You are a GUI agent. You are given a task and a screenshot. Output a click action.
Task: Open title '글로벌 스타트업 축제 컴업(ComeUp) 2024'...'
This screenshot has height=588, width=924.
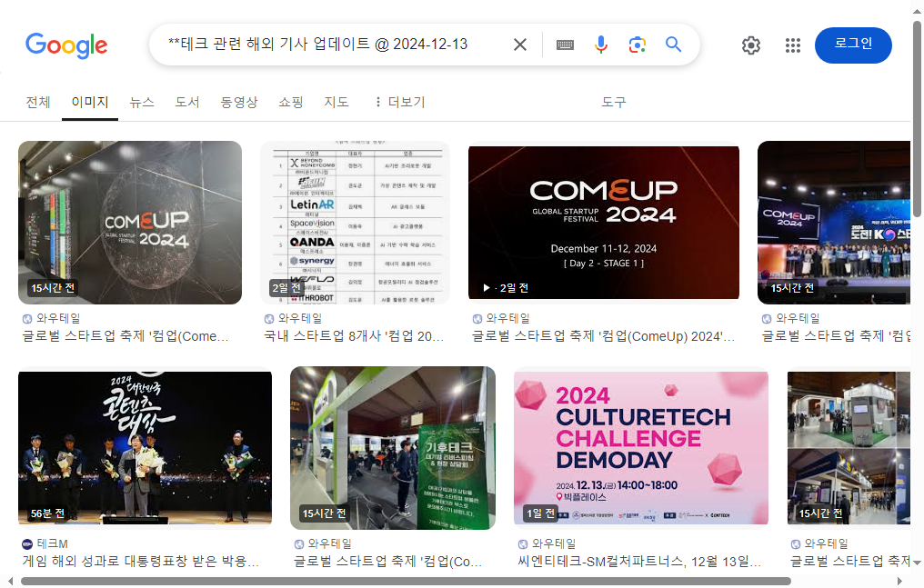[x=604, y=336]
